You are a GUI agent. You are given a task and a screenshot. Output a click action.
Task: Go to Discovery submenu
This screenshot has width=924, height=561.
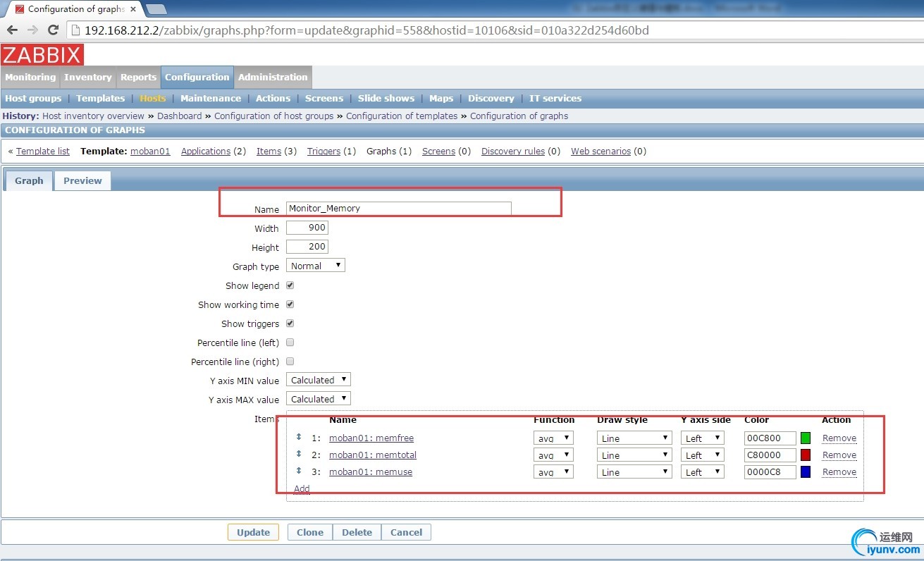[491, 98]
